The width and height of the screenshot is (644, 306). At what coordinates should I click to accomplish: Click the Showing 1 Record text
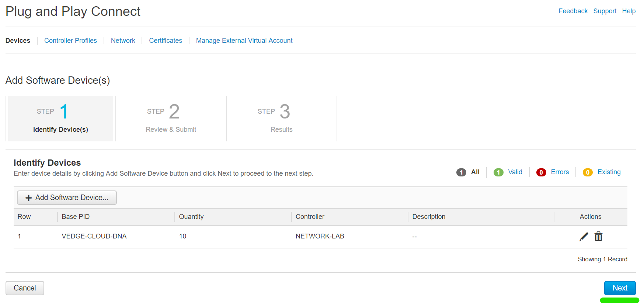[602, 259]
